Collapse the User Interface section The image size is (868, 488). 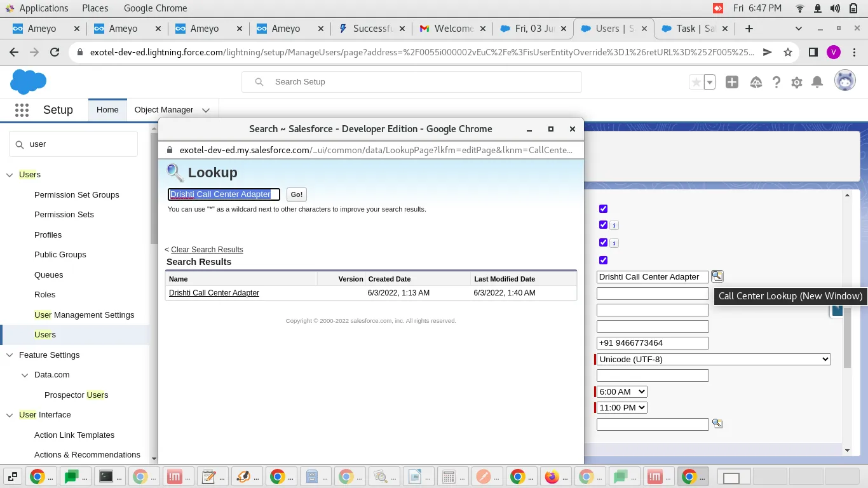pos(10,415)
